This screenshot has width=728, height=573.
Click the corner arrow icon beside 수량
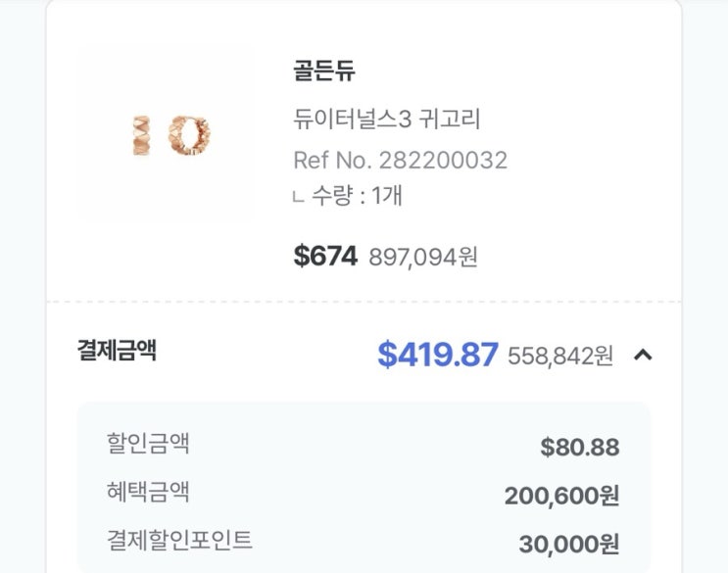point(299,198)
